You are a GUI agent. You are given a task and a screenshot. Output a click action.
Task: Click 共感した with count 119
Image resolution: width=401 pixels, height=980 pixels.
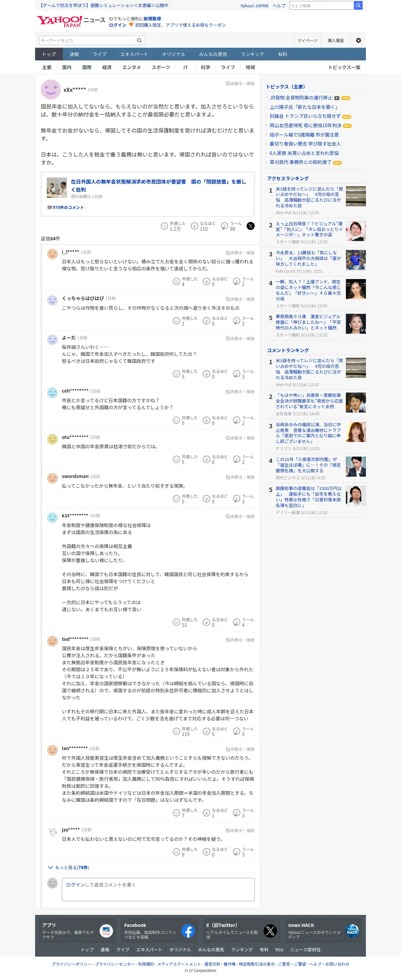coord(185,731)
